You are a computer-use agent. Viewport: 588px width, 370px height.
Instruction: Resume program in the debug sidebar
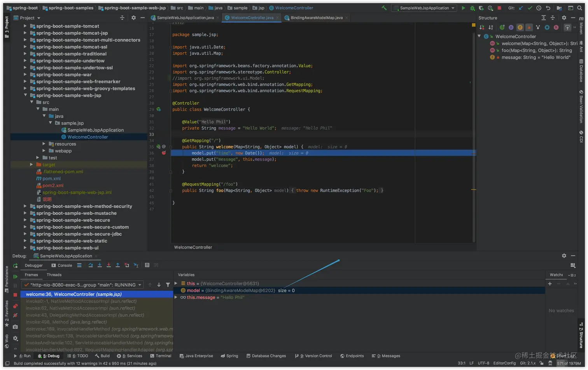15,277
